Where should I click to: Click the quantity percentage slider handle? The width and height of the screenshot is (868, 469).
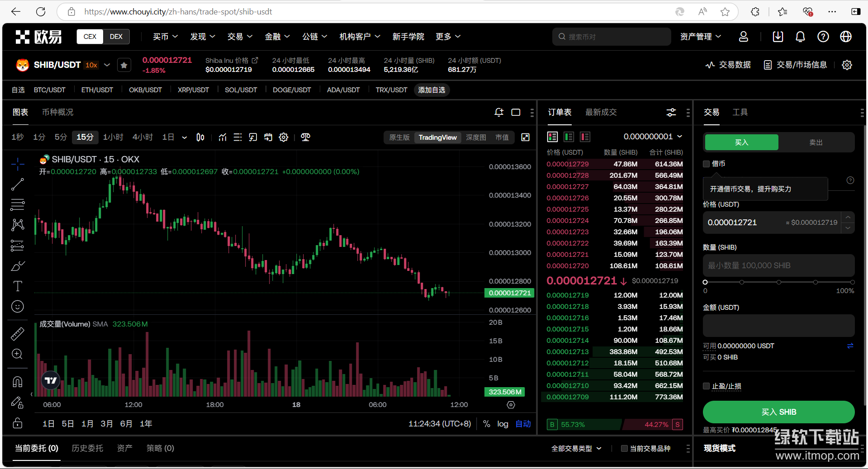[705, 282]
